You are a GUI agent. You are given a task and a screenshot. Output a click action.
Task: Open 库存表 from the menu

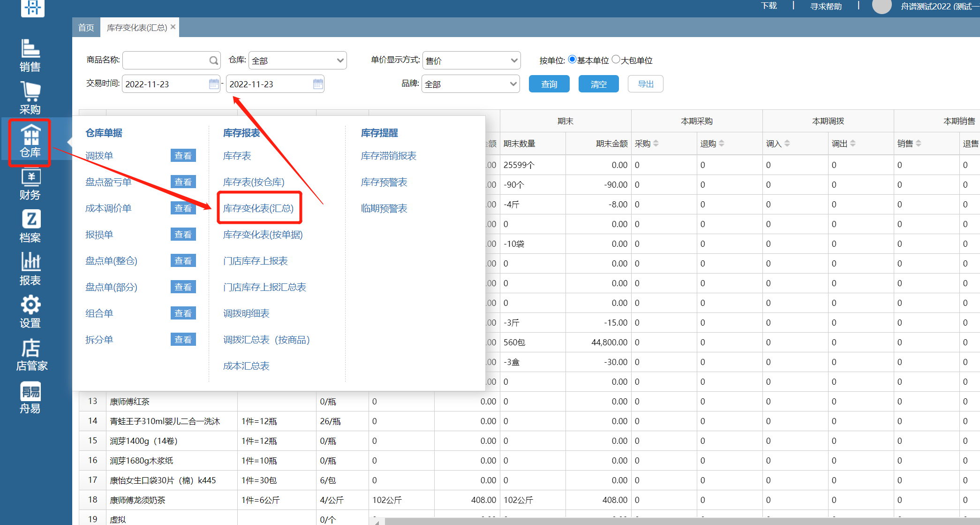237,156
